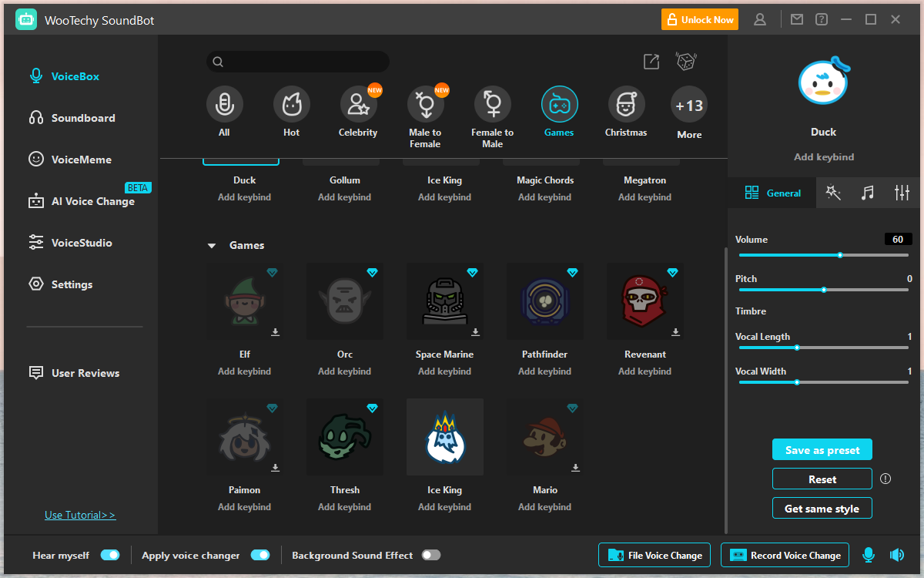
Task: Click the premium diamond badge on Orc
Action: 372,273
